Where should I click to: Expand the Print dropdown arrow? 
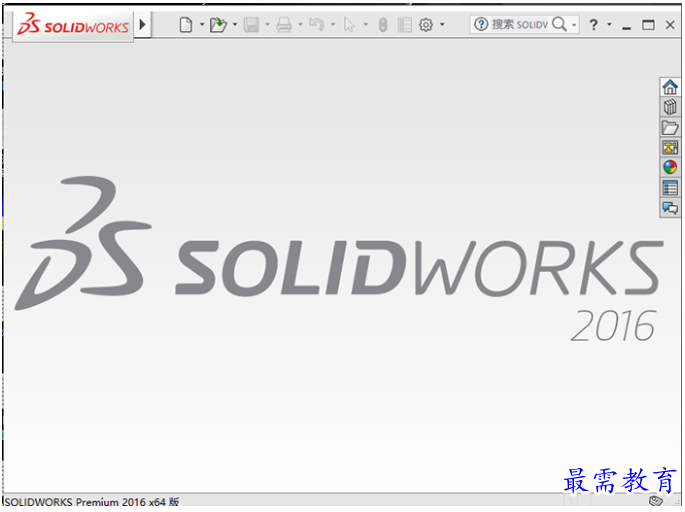click(300, 25)
